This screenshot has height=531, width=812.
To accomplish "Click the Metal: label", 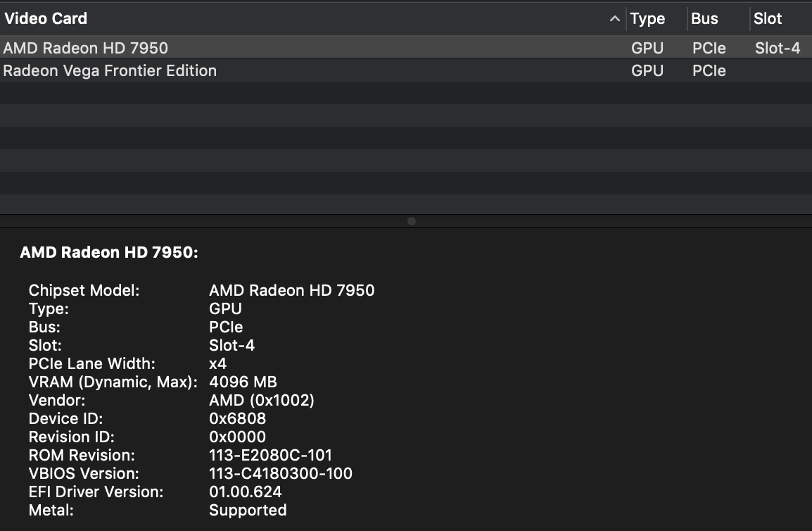I will 51,511.
